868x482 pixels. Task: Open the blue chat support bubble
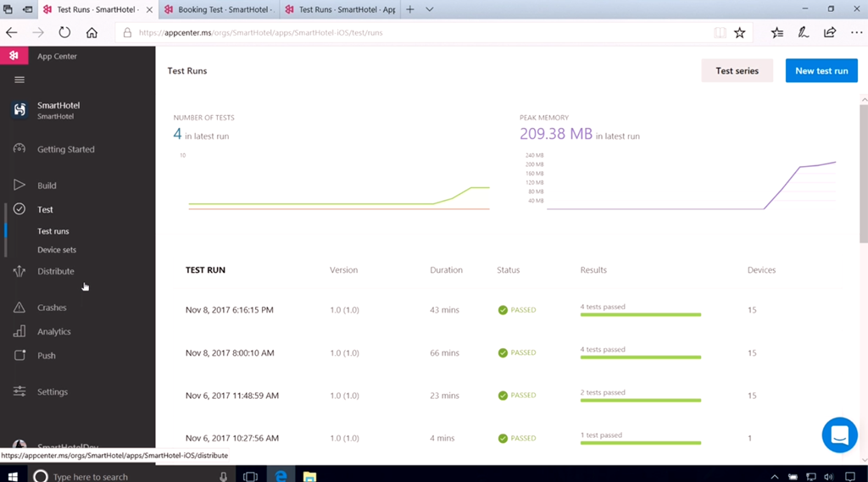839,435
